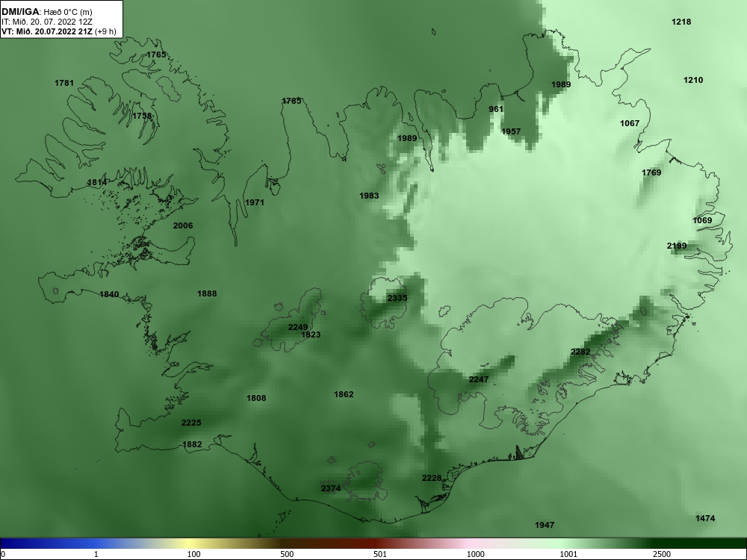The image size is (747, 560).
Task: Select the legend label 501
Action: (x=380, y=554)
